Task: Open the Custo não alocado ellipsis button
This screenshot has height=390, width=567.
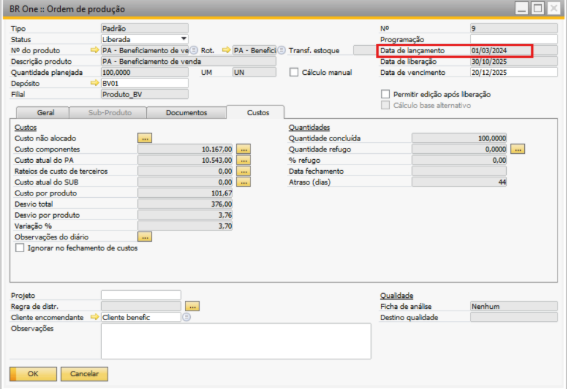Action: point(145,138)
